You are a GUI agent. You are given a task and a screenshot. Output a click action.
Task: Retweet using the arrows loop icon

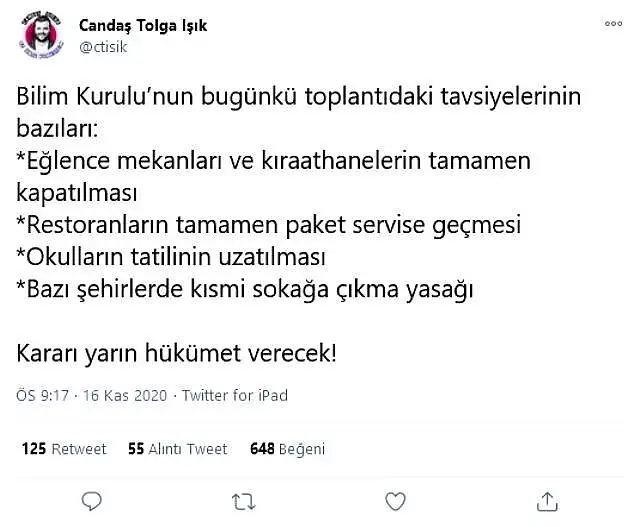[244, 502]
